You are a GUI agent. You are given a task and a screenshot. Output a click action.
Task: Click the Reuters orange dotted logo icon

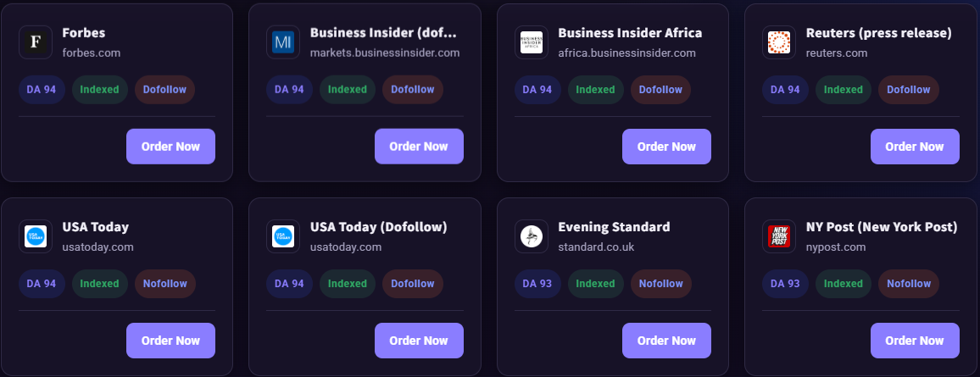[779, 42]
